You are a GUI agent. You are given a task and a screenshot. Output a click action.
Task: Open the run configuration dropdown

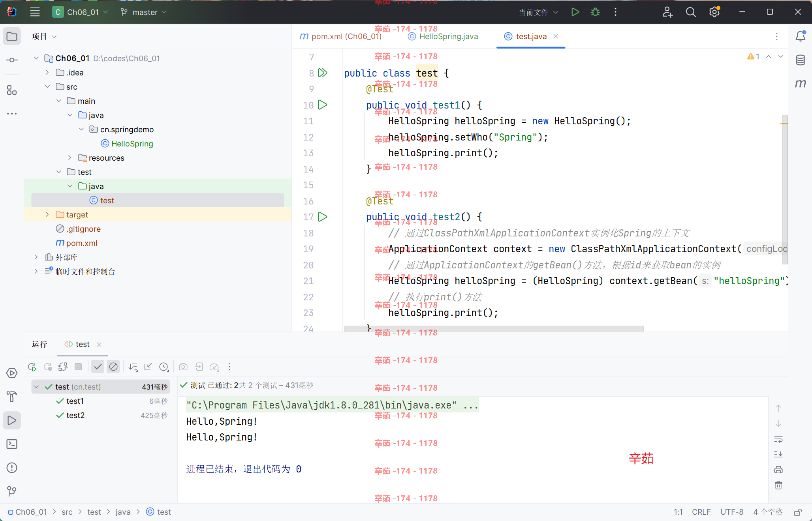(x=538, y=12)
